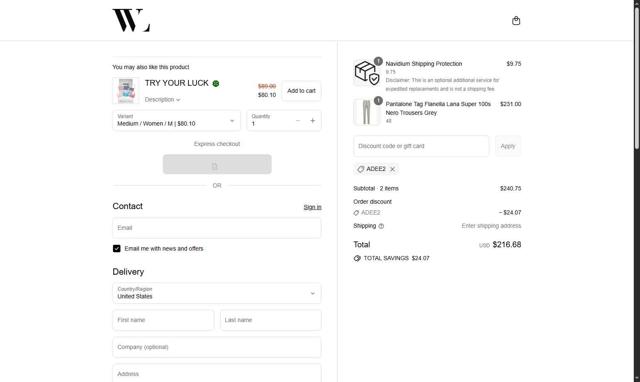Click the Pantalone Tag Flanella product name
This screenshot has width=640, height=382.
click(x=438, y=108)
